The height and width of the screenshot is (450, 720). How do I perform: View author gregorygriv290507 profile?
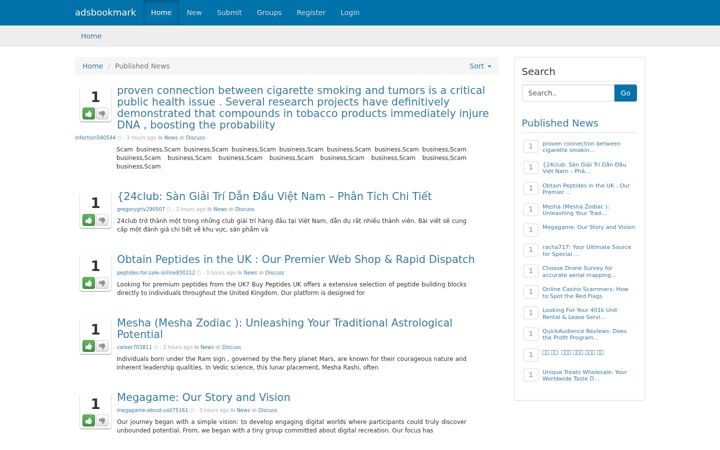[x=141, y=209]
